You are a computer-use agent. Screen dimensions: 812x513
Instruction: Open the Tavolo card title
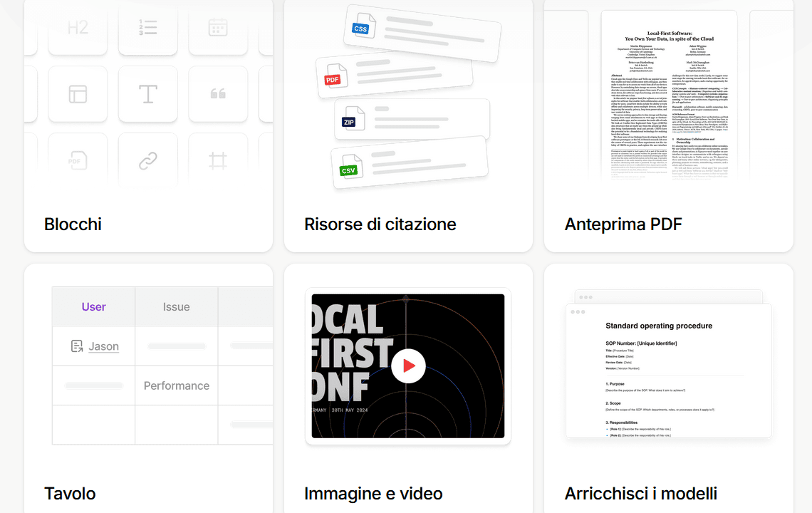pyautogui.click(x=70, y=493)
